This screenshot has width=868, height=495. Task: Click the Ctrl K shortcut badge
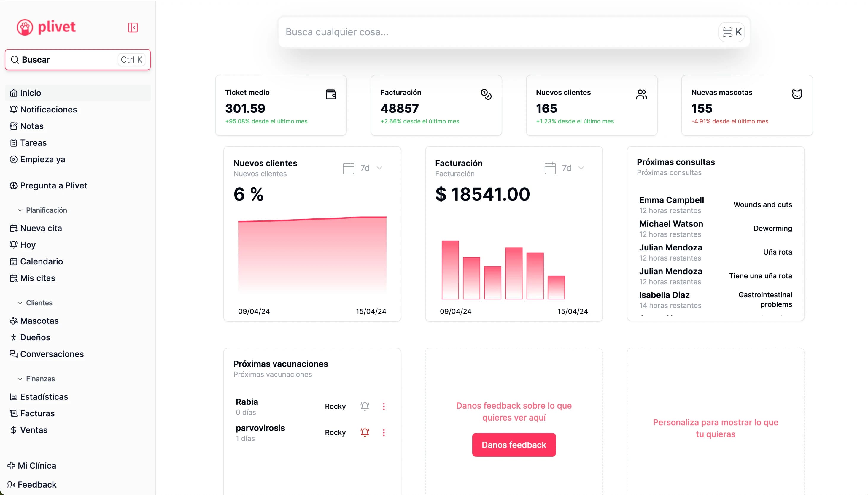click(x=131, y=60)
